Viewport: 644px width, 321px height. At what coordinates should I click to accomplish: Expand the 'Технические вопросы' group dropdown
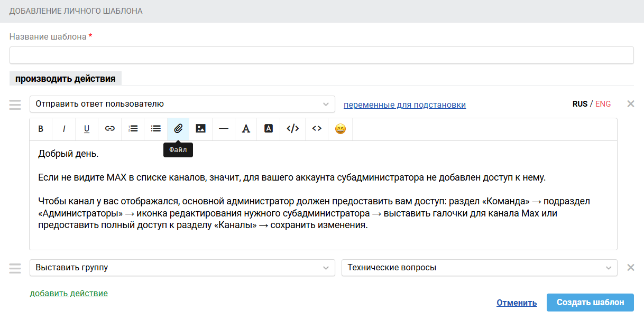479,268
